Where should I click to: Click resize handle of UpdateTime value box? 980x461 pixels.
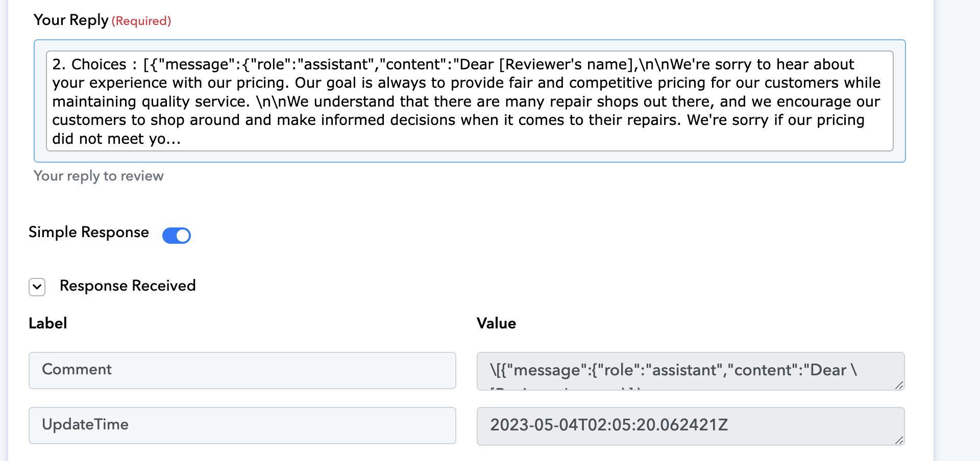pyautogui.click(x=899, y=441)
